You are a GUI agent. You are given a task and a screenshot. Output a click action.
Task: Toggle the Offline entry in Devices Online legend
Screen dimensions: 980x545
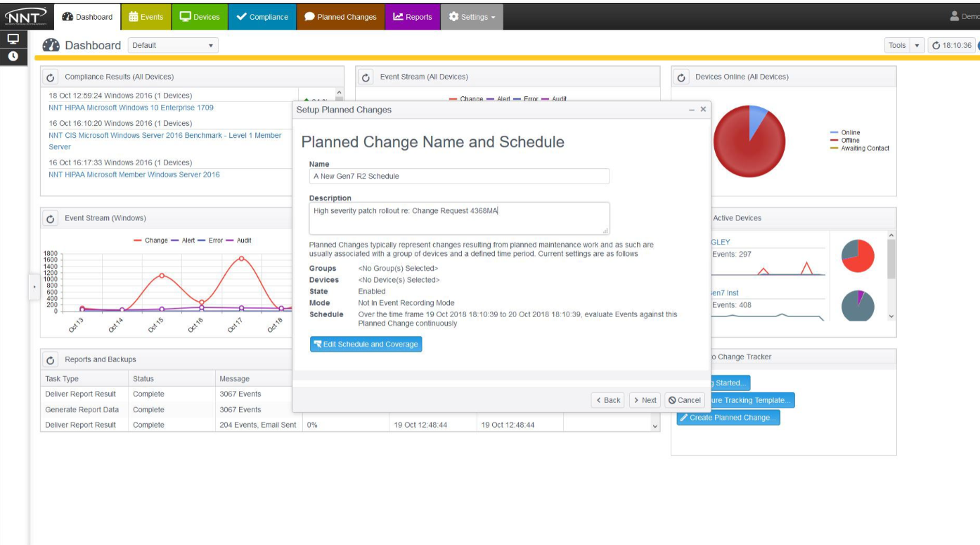pyautogui.click(x=845, y=140)
